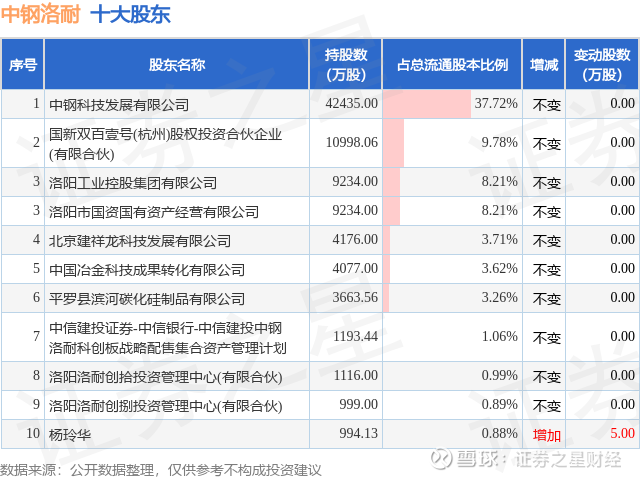
Task: Click the 8.21% bar for 洛阳工业控股集团
Action: pos(391,182)
